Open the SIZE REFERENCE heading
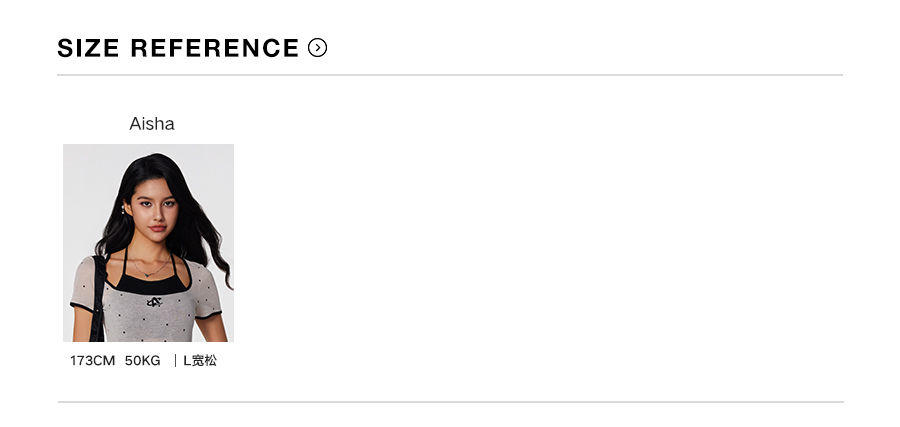 [178, 48]
